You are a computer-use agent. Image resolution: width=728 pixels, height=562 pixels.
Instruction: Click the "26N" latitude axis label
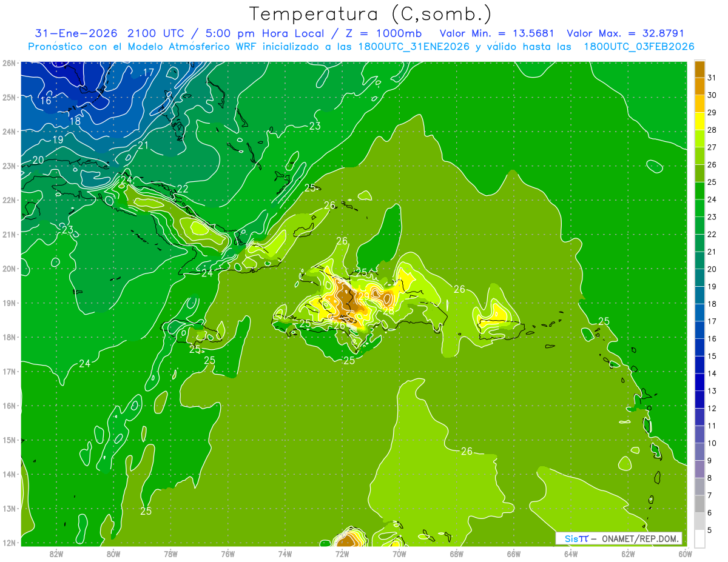point(8,62)
